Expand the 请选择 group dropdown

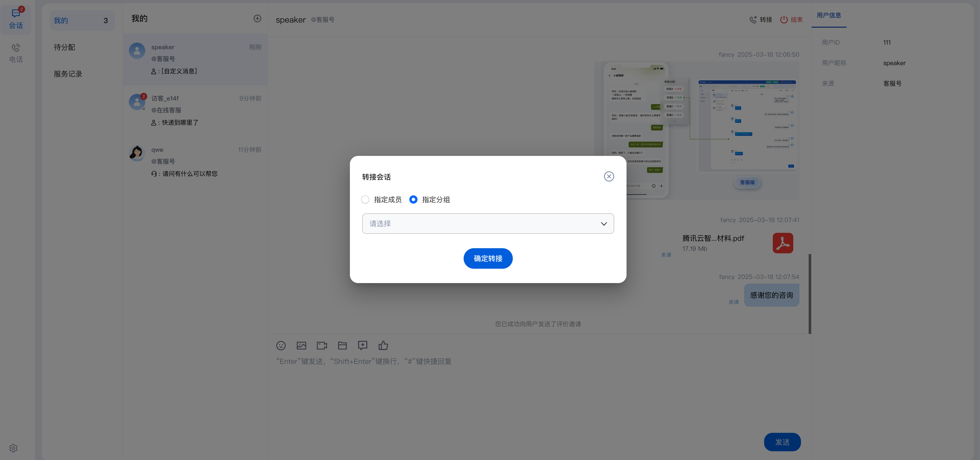(479, 224)
